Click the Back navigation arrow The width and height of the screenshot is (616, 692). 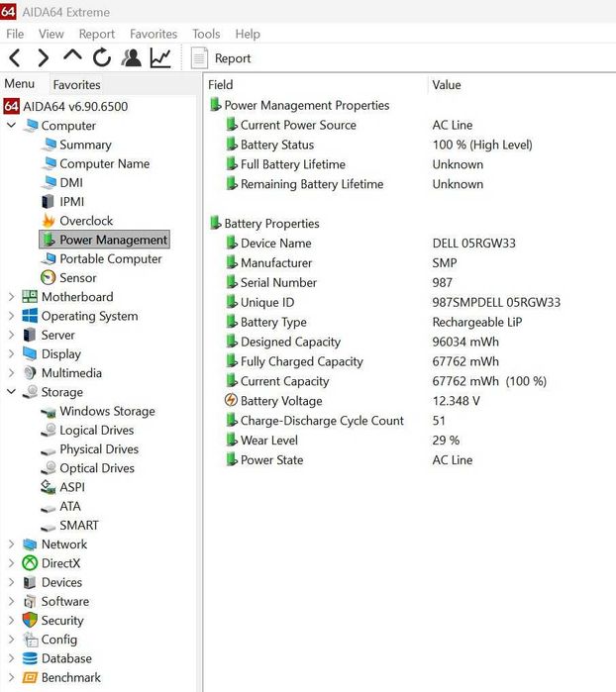(15, 57)
